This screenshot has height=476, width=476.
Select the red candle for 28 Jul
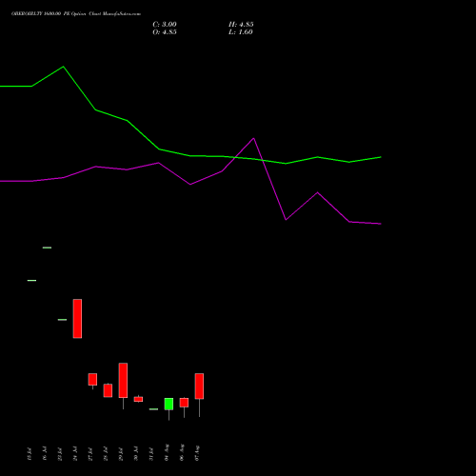tap(108, 390)
